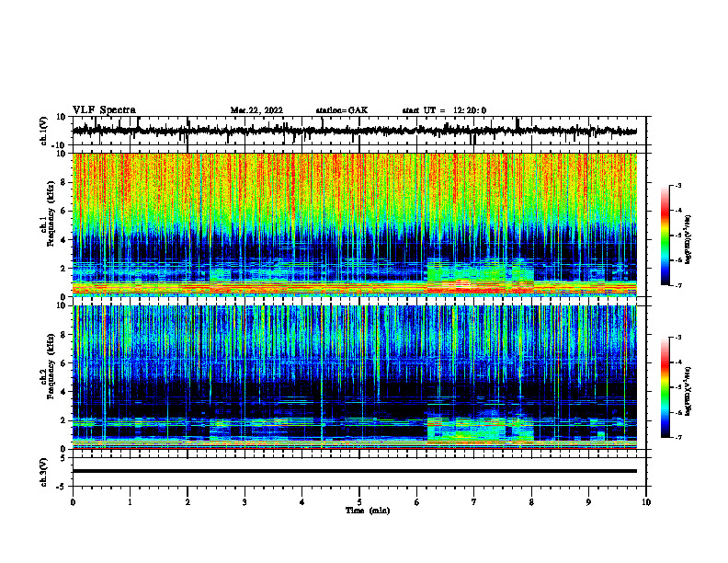The image size is (728, 563).
Task: Click time axis tick label '6'
Action: pos(417,502)
